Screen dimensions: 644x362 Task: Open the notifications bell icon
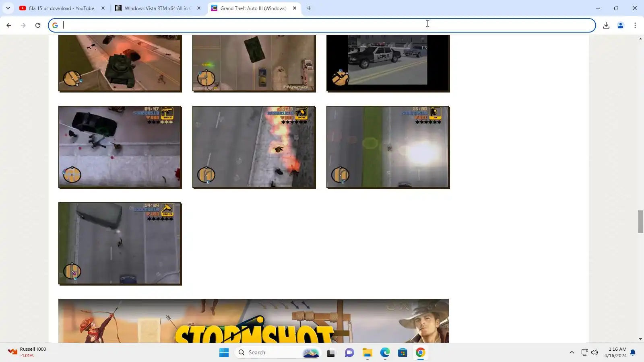pyautogui.click(x=633, y=353)
